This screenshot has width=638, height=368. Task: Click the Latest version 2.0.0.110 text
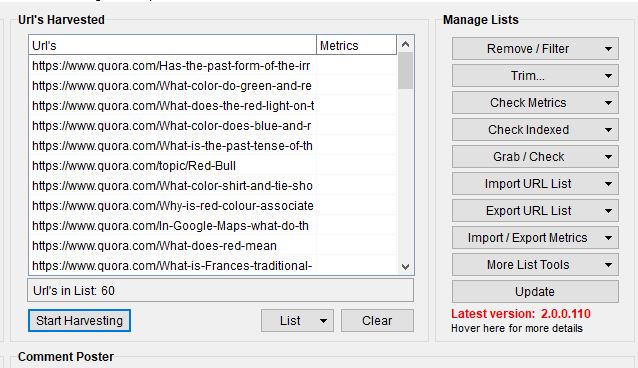point(521,314)
